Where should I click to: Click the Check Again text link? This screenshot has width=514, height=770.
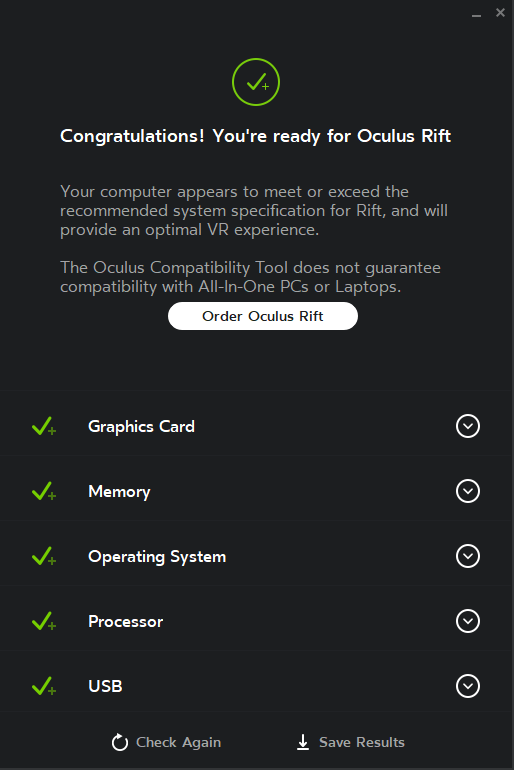click(x=178, y=742)
